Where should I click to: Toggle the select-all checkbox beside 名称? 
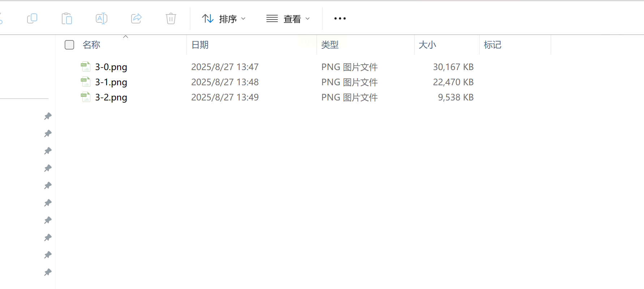69,45
